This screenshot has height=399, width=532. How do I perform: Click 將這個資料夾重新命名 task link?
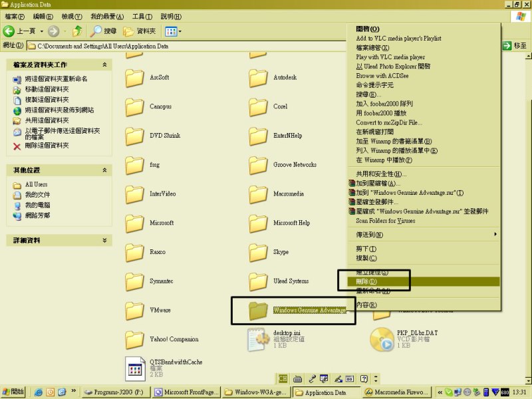pyautogui.click(x=56, y=78)
